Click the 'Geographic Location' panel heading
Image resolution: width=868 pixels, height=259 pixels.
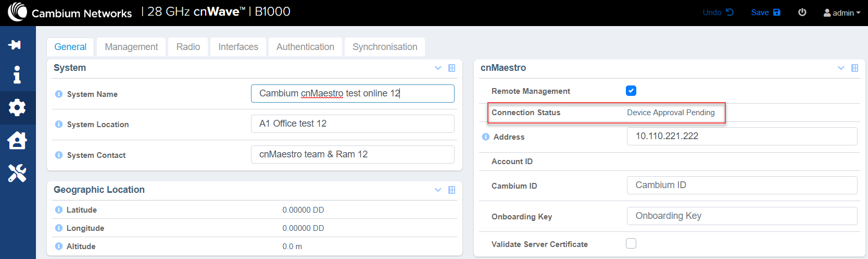click(x=99, y=190)
